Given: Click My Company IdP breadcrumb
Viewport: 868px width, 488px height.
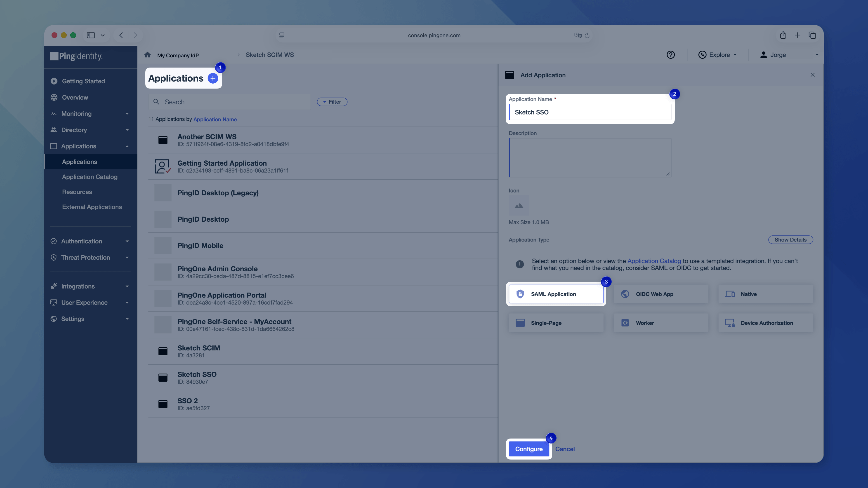Looking at the screenshot, I should 178,55.
